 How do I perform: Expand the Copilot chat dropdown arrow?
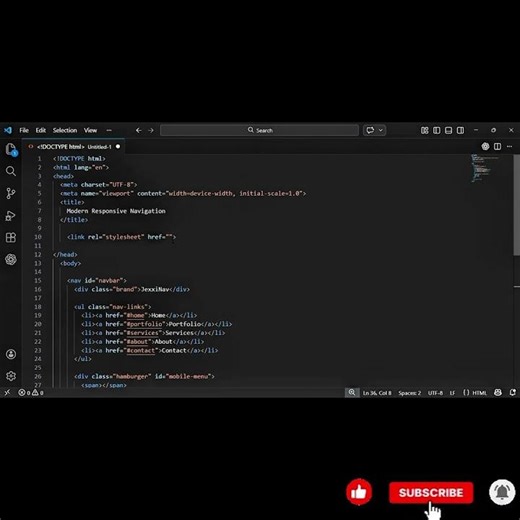click(x=381, y=130)
